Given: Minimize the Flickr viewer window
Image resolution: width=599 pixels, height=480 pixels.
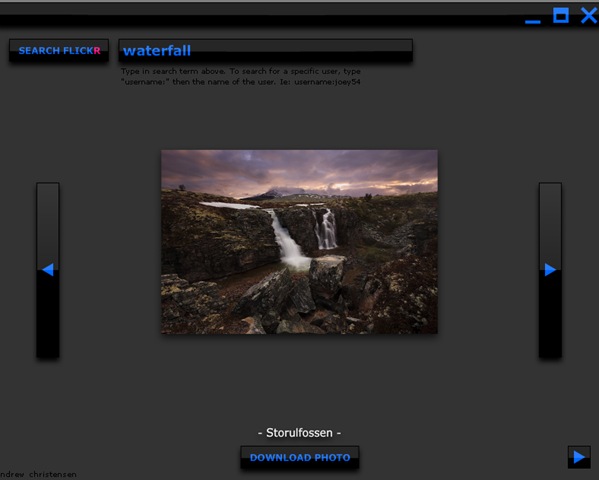Looking at the screenshot, I should 533,22.
